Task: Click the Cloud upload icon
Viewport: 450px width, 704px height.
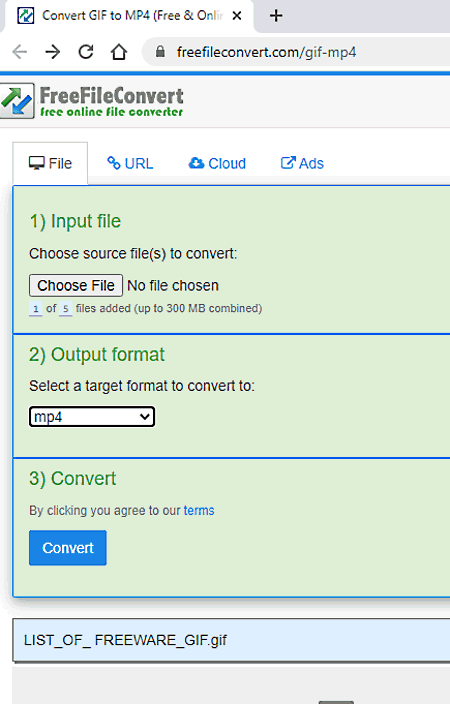Action: point(196,163)
